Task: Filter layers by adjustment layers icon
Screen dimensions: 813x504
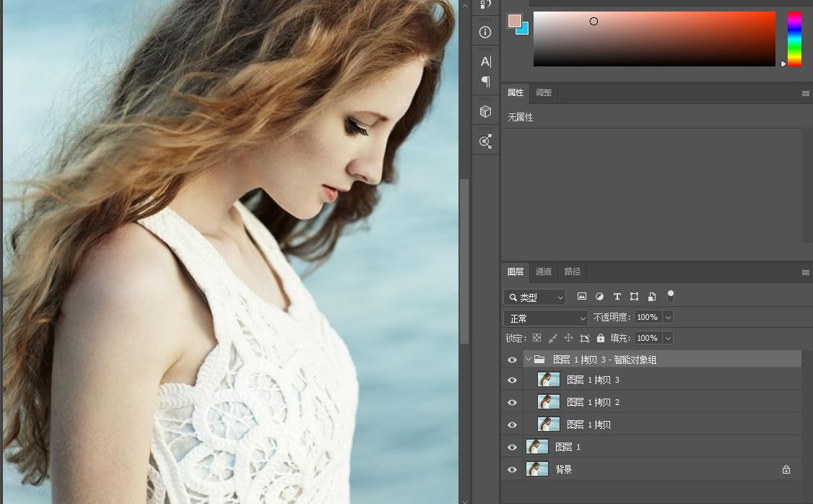Action: 599,296
